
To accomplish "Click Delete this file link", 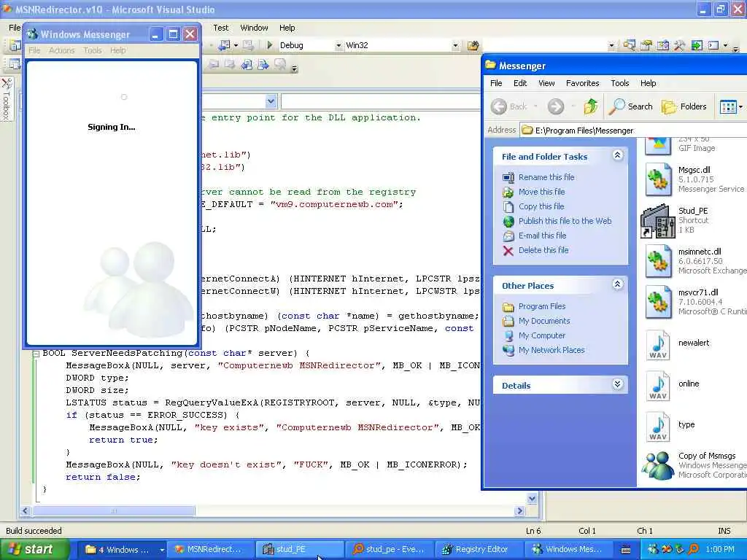I will (x=543, y=250).
